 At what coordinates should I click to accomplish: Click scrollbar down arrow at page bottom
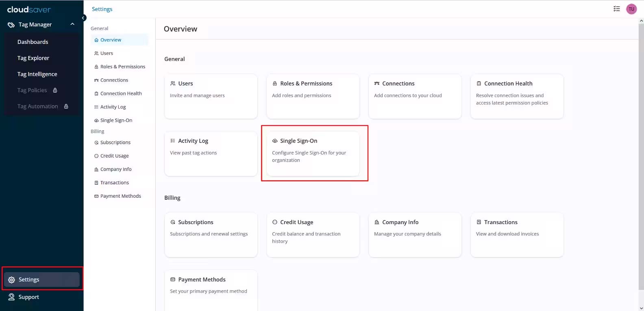(x=641, y=308)
